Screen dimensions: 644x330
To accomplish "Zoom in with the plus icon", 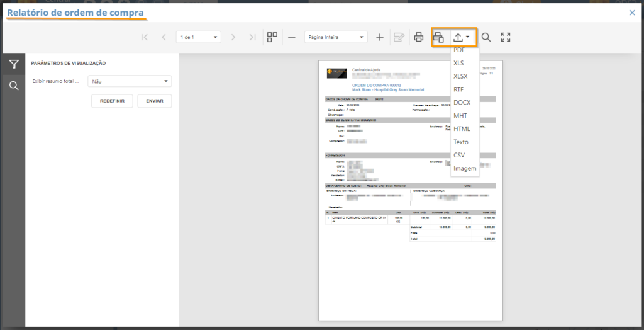I will pos(380,37).
